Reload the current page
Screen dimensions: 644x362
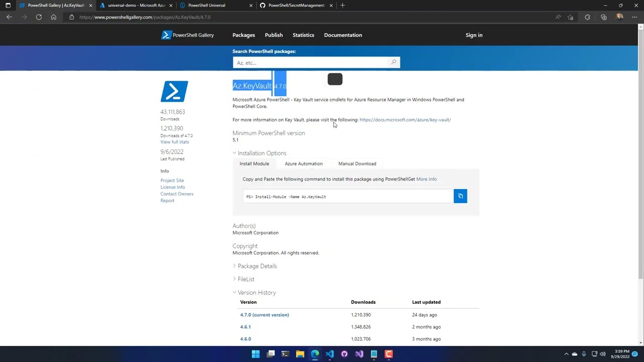39,17
